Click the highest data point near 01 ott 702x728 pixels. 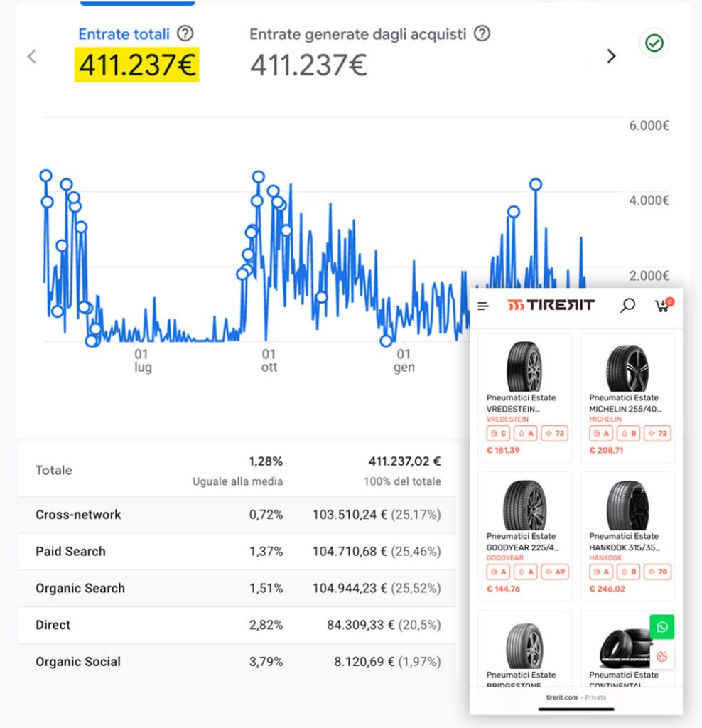point(258,176)
